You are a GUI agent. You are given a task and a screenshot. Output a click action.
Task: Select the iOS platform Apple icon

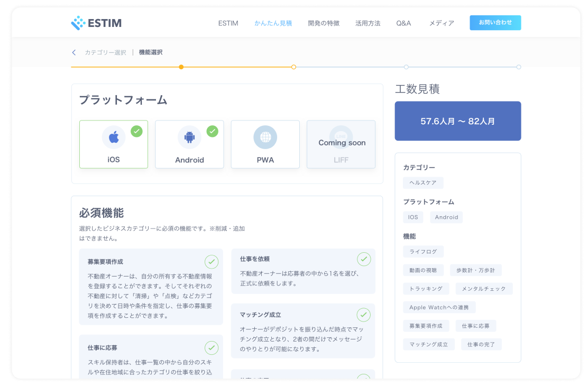[x=113, y=136]
